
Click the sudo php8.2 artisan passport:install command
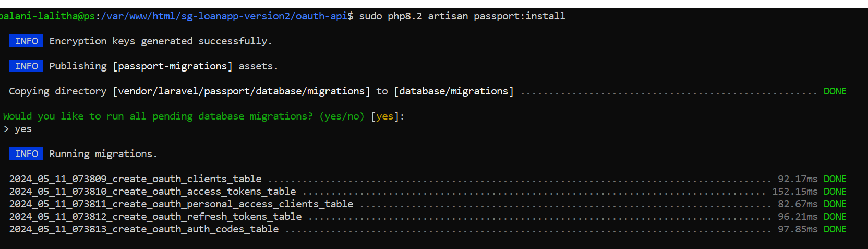pyautogui.click(x=462, y=16)
